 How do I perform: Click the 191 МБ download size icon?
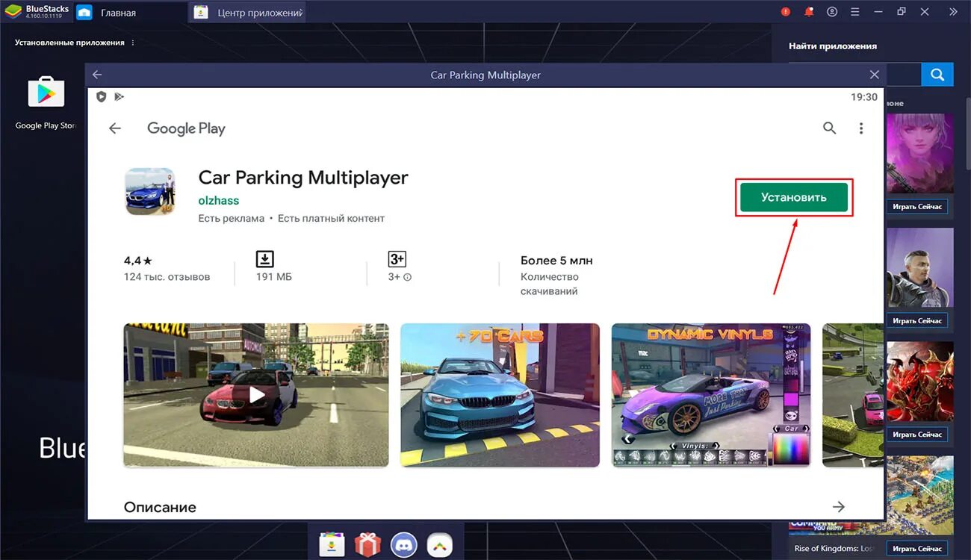pyautogui.click(x=264, y=259)
